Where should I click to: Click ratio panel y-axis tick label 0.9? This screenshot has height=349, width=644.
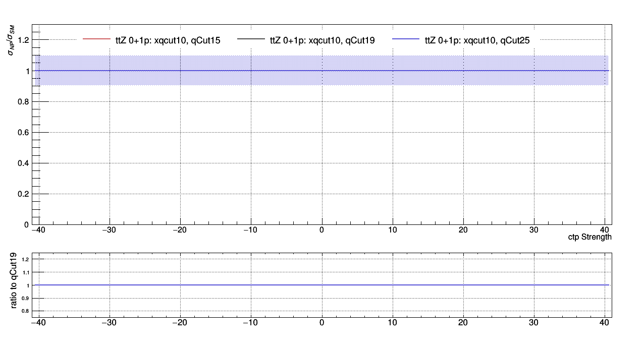pyautogui.click(x=26, y=298)
